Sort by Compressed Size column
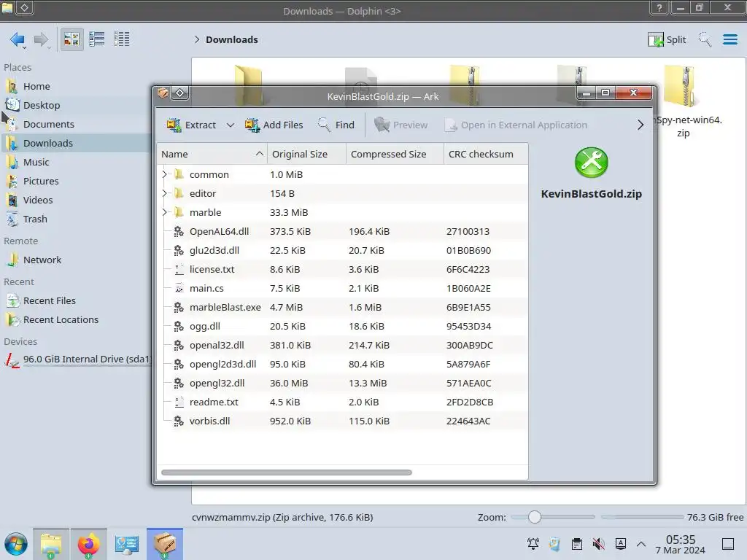The image size is (747, 560). click(395, 154)
